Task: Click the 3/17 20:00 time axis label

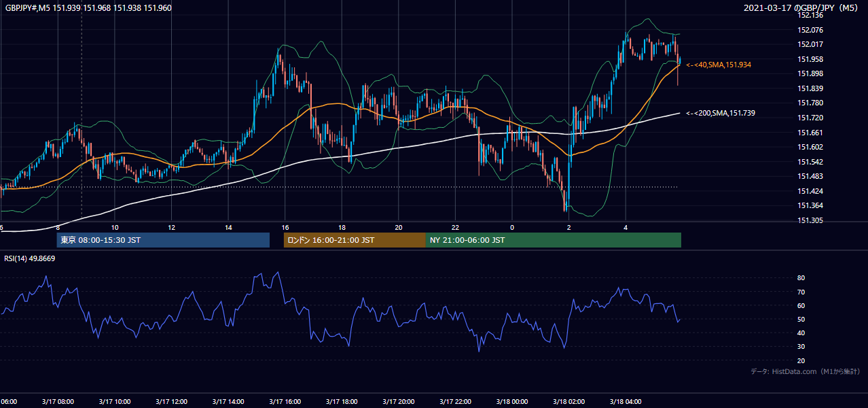Action: point(399,401)
